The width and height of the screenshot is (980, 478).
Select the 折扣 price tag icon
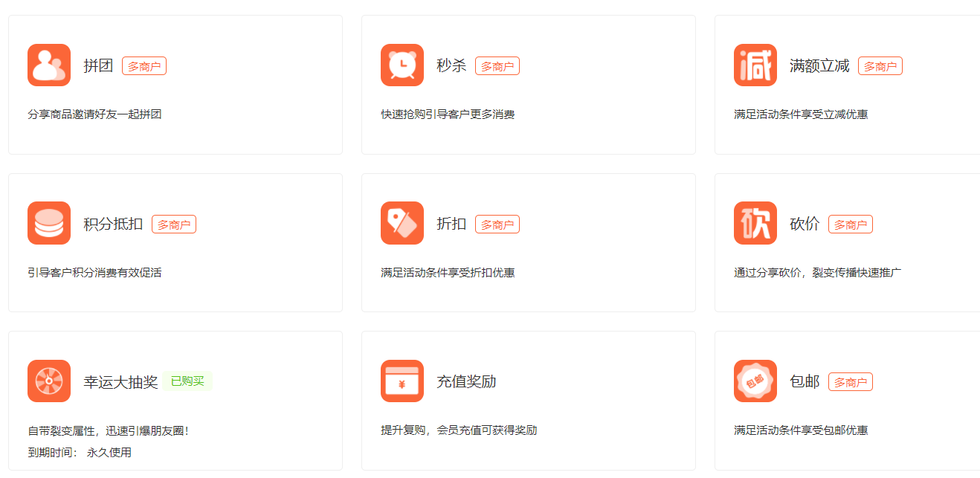(402, 223)
